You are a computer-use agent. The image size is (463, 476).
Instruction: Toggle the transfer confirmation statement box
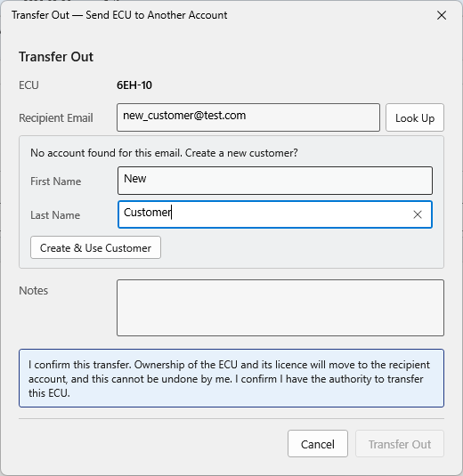231,378
